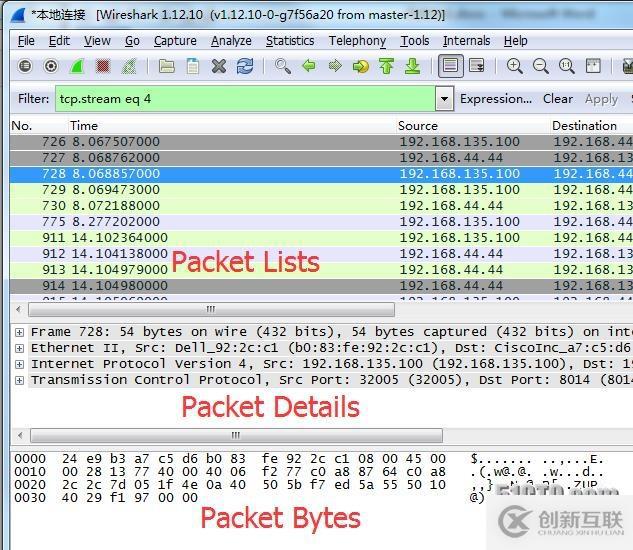Go to packet number icon
633x550 pixels.
tap(361, 66)
